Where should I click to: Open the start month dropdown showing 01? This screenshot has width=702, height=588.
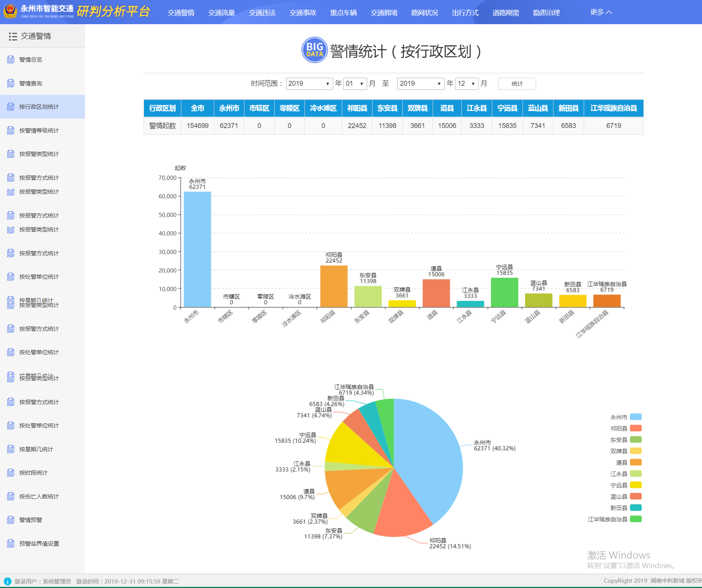point(355,83)
